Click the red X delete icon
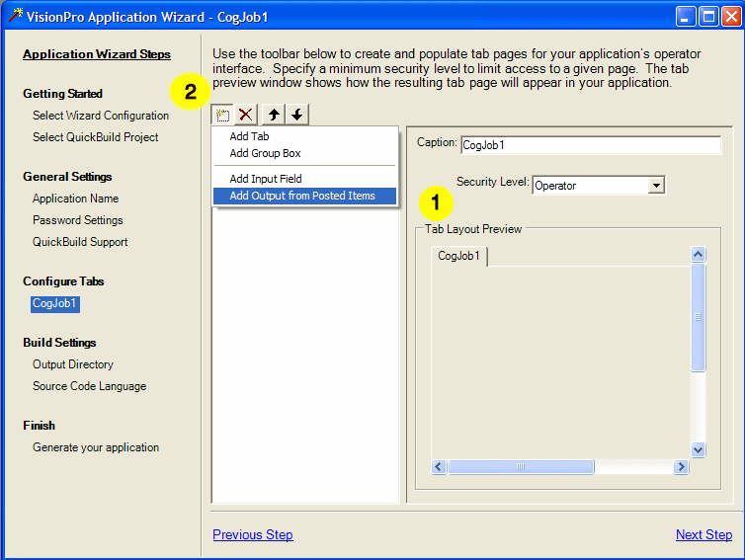 (246, 116)
